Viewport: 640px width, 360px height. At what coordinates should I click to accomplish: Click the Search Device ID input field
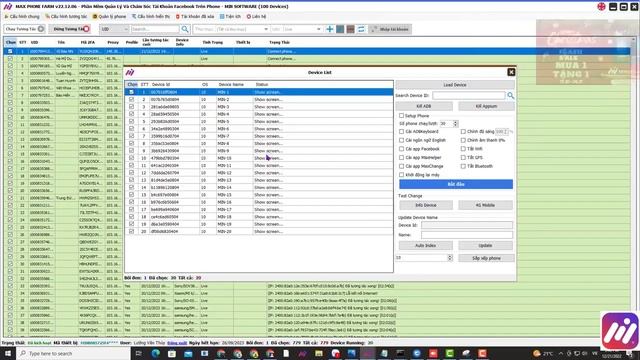click(x=469, y=96)
